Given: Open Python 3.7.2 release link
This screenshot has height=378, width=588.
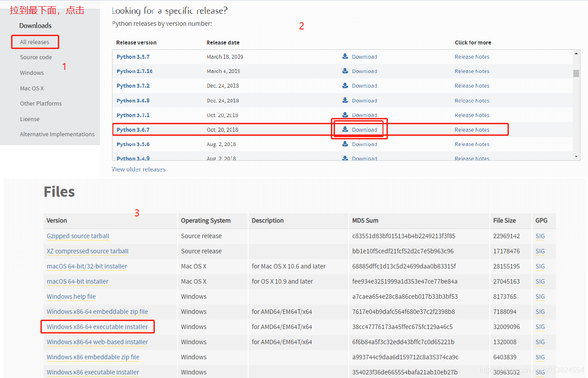Looking at the screenshot, I should (x=133, y=86).
